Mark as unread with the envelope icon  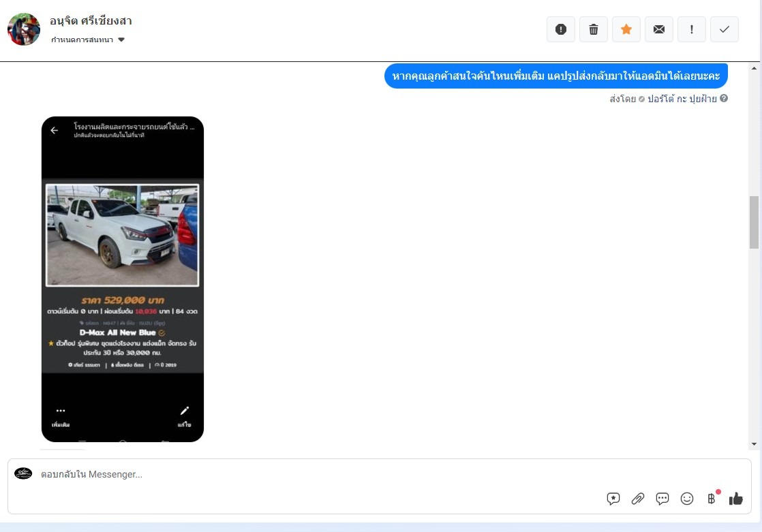(659, 29)
